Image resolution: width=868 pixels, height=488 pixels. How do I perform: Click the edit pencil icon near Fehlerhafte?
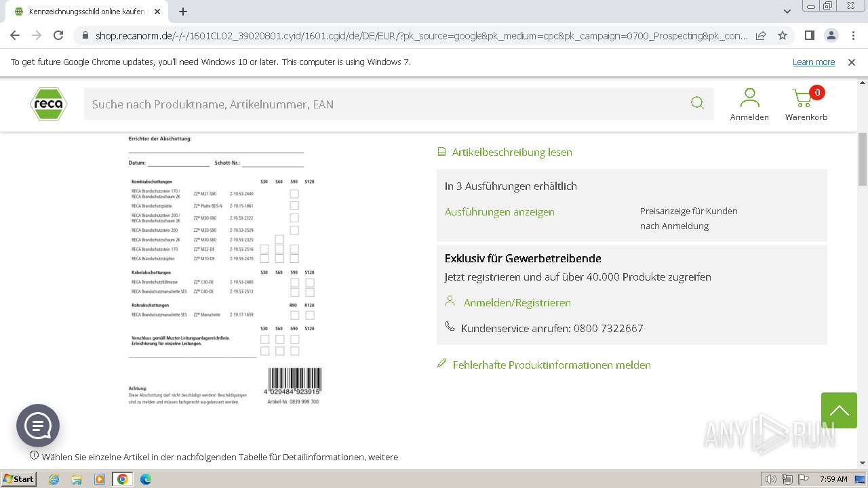[441, 364]
